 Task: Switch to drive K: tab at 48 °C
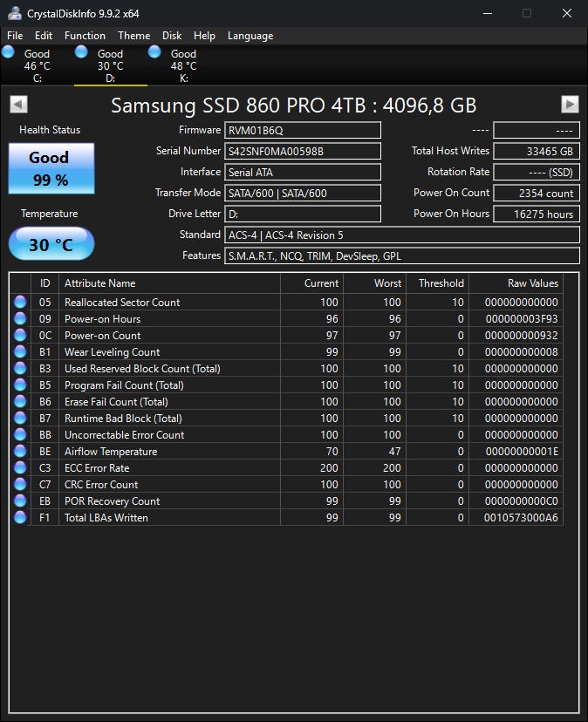[184, 65]
